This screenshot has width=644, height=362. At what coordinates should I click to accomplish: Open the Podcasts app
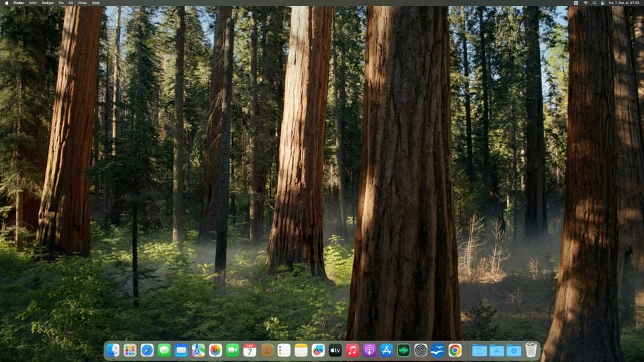[x=370, y=350]
